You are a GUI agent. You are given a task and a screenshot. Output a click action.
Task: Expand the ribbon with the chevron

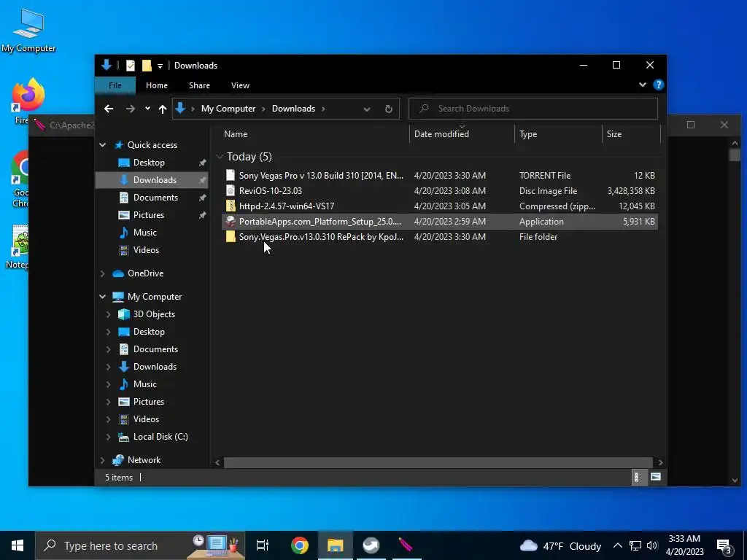(x=642, y=85)
